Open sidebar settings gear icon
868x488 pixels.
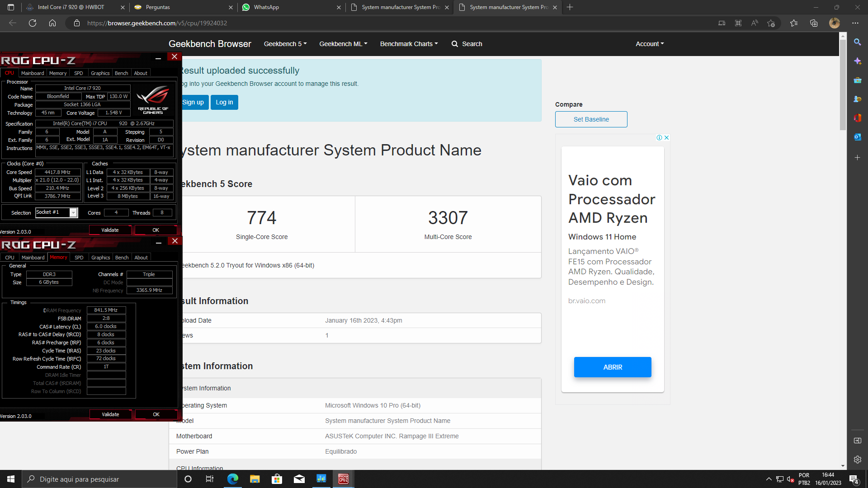[857, 460]
